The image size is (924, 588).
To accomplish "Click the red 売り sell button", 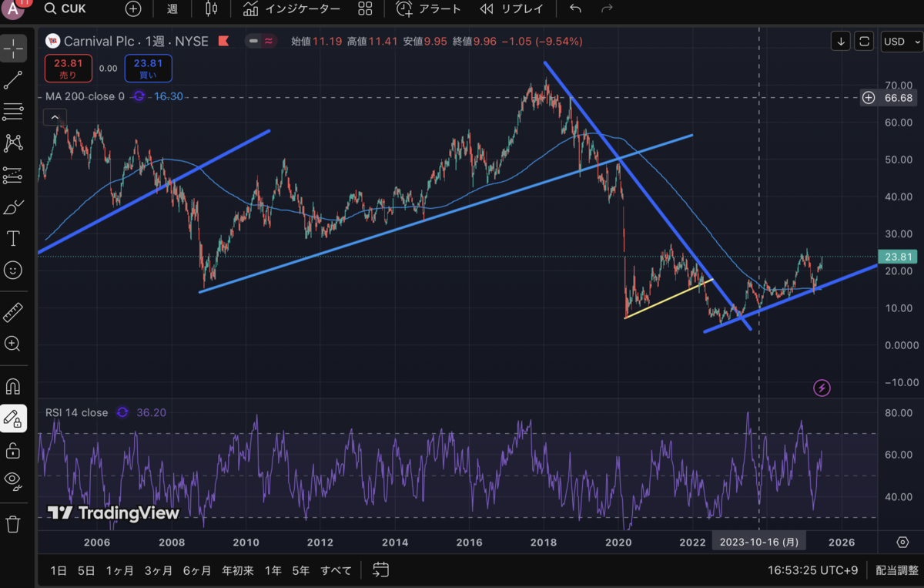I will point(69,69).
